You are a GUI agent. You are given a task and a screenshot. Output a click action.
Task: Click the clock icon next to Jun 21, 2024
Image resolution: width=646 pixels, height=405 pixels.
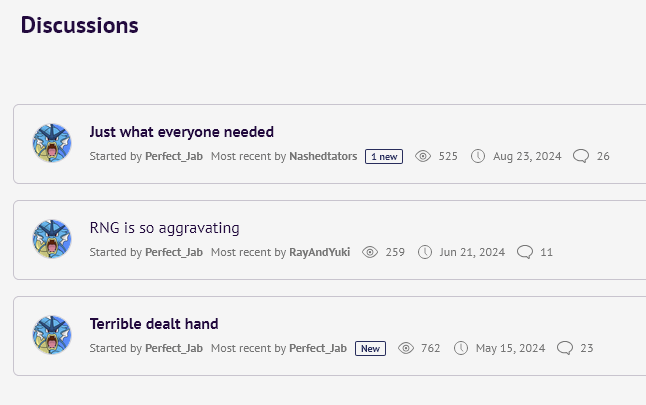(425, 252)
